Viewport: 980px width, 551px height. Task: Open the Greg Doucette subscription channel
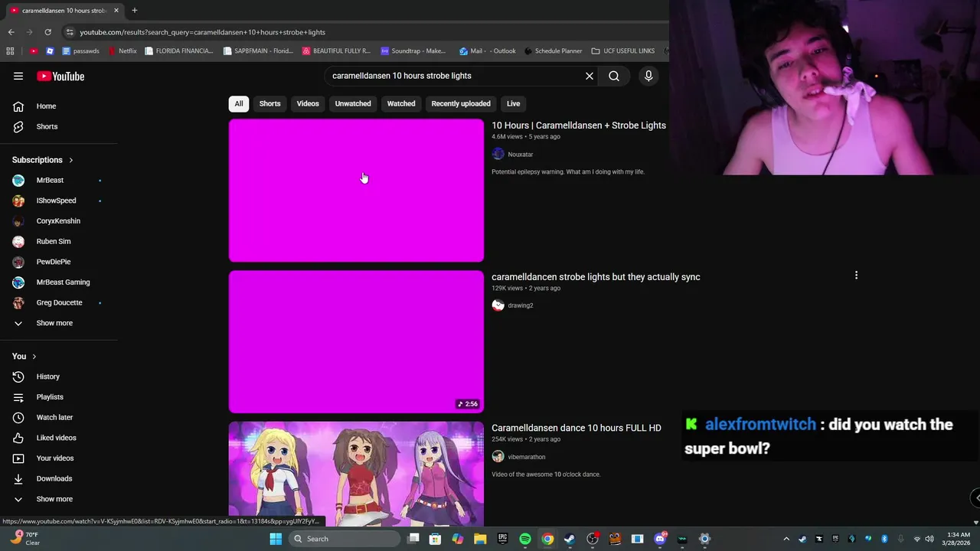59,302
